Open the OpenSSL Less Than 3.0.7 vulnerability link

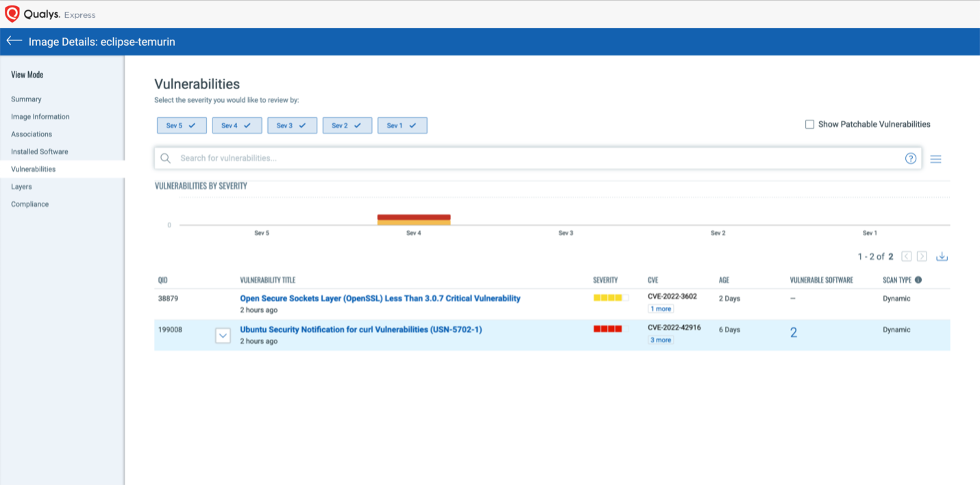click(380, 299)
